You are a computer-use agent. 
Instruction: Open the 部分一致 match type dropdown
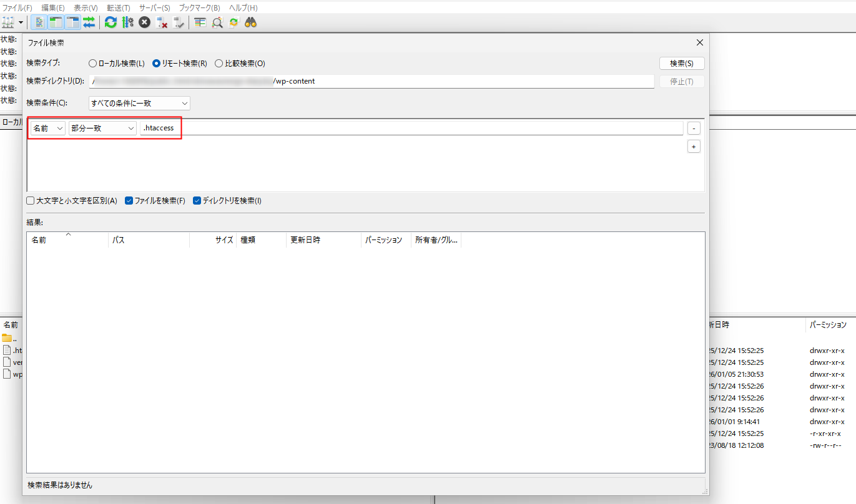(102, 127)
